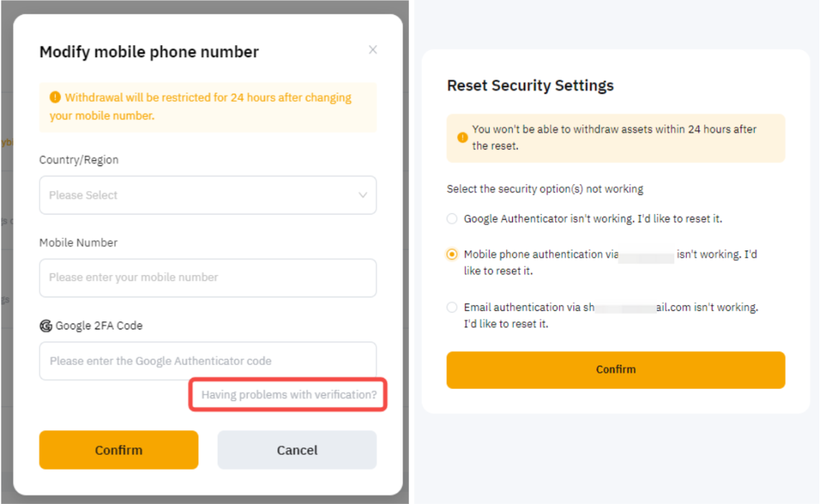This screenshot has width=820, height=504.
Task: Click the 'Modify mobile phone number' title
Action: coord(149,52)
